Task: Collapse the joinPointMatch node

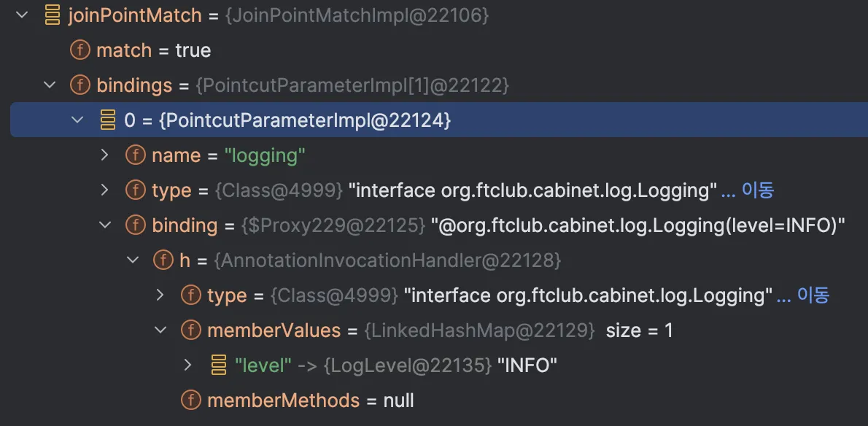Action: click(22, 15)
